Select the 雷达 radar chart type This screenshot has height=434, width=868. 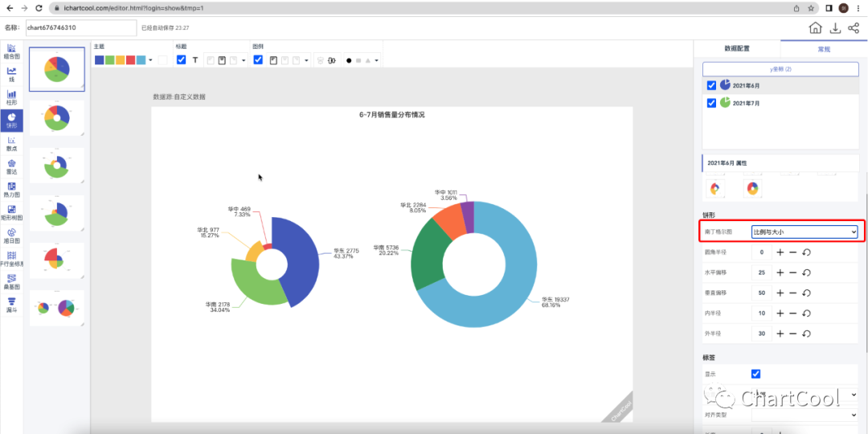click(x=11, y=167)
